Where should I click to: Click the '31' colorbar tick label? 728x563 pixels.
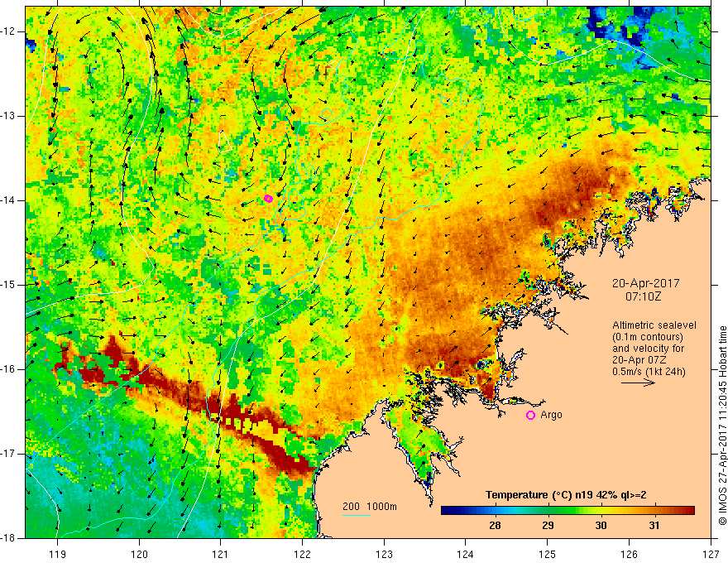tap(654, 526)
